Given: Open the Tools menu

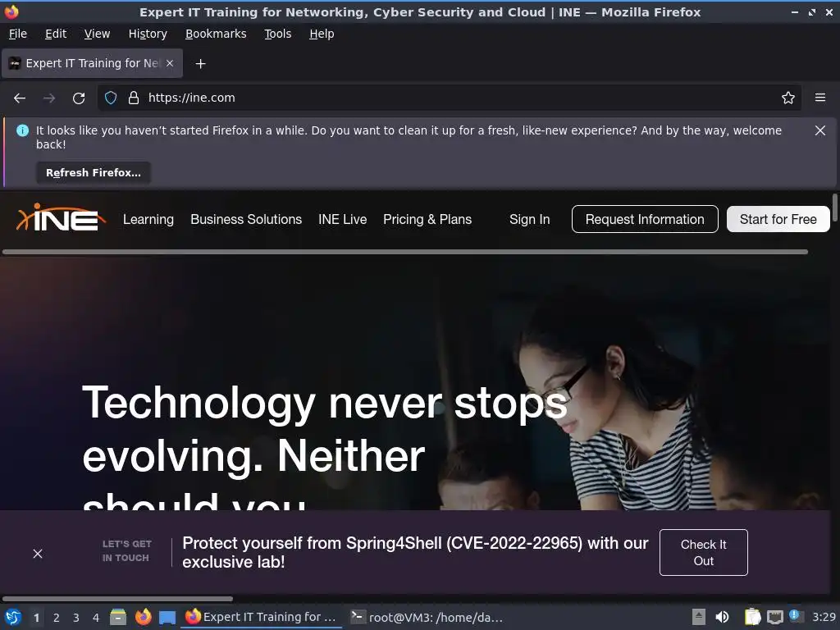Looking at the screenshot, I should click(277, 34).
